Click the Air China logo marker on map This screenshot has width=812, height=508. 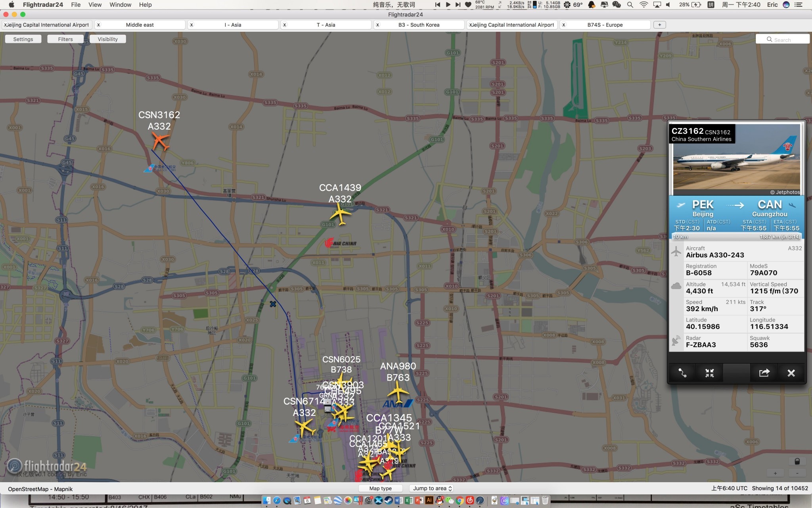(341, 243)
